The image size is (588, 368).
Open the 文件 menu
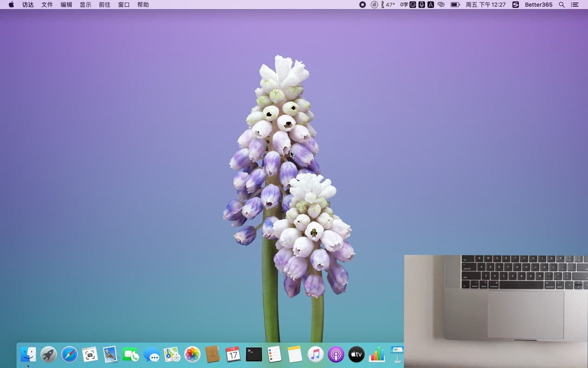[x=47, y=5]
